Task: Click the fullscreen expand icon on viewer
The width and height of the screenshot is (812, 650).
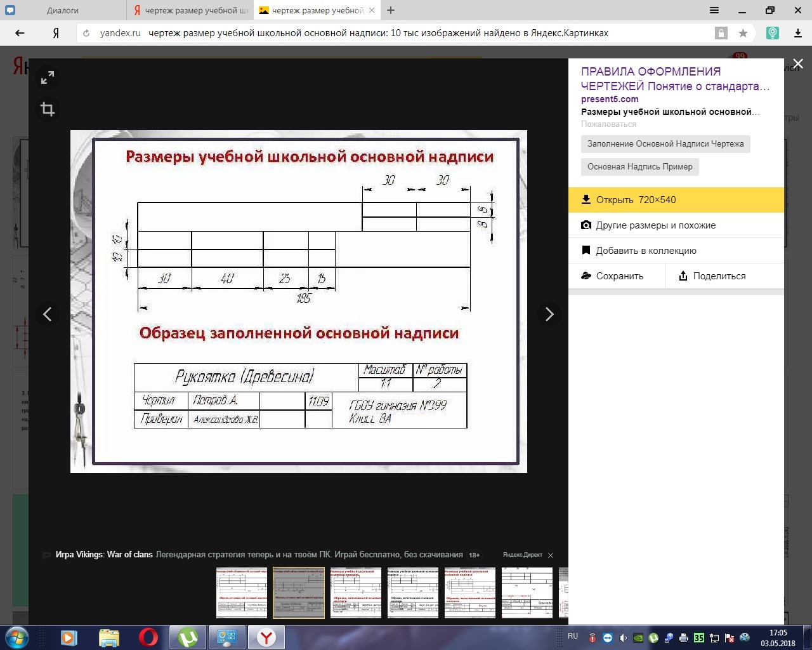Action: click(x=48, y=78)
